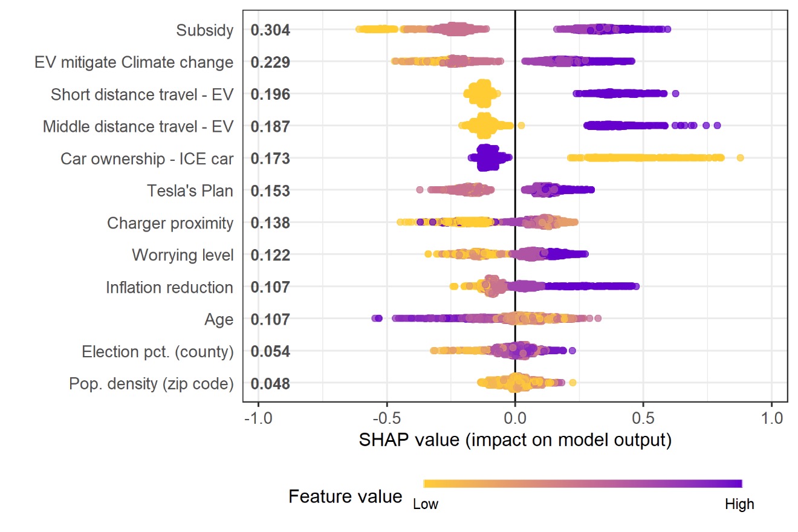The height and width of the screenshot is (532, 798).
Task: Select the Tesla's Plan feature label
Action: (190, 191)
